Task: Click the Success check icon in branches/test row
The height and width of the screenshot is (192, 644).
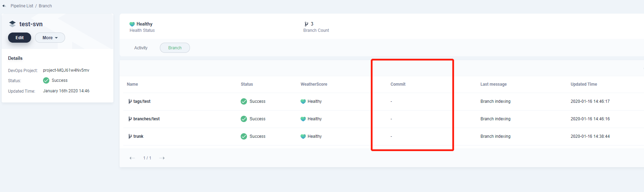Action: pyautogui.click(x=244, y=119)
